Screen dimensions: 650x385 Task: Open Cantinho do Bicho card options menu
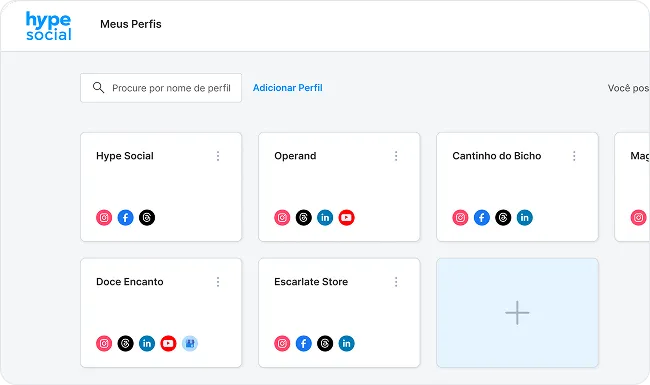click(x=574, y=156)
